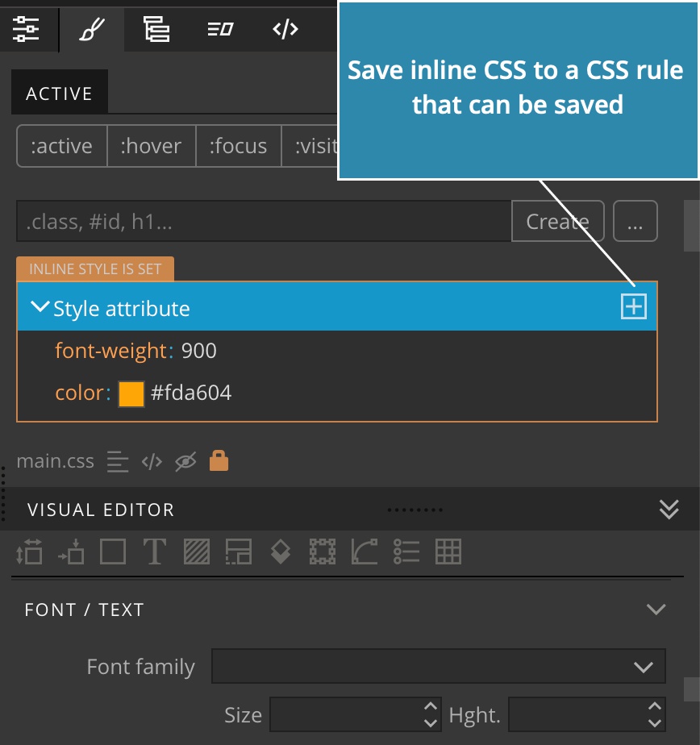Open the orange color swatch #fda604
700x745 pixels.
[131, 394]
